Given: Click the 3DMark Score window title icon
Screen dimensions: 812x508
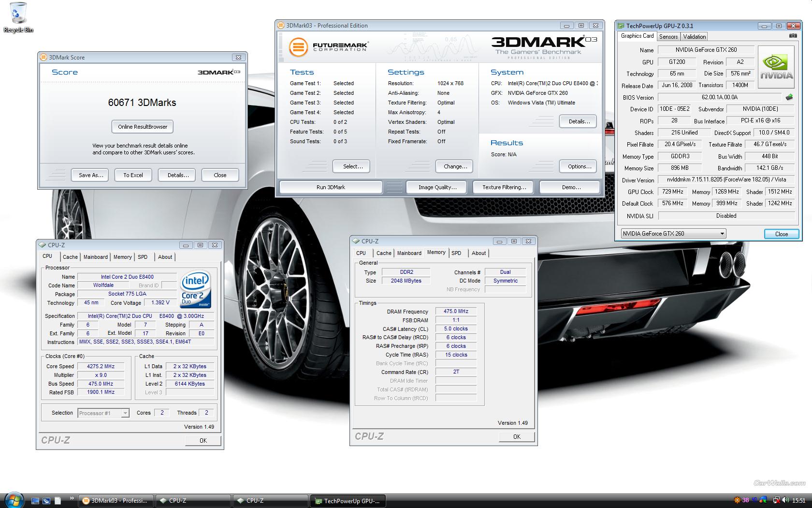Looking at the screenshot, I should point(43,57).
